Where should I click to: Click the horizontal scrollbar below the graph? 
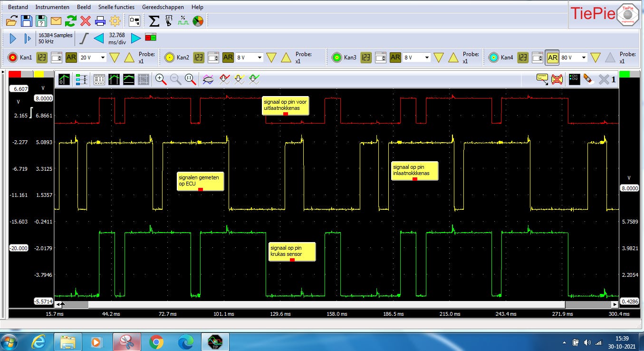click(x=333, y=304)
